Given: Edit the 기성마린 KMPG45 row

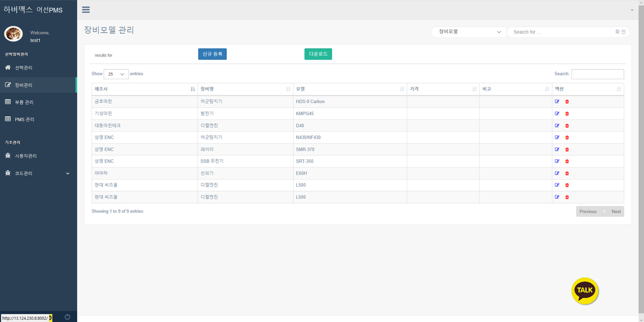Looking at the screenshot, I should pos(557,114).
